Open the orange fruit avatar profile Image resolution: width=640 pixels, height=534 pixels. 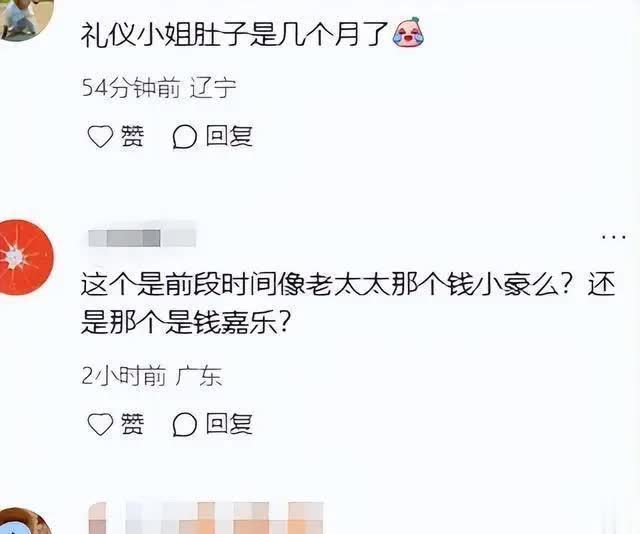point(26,257)
